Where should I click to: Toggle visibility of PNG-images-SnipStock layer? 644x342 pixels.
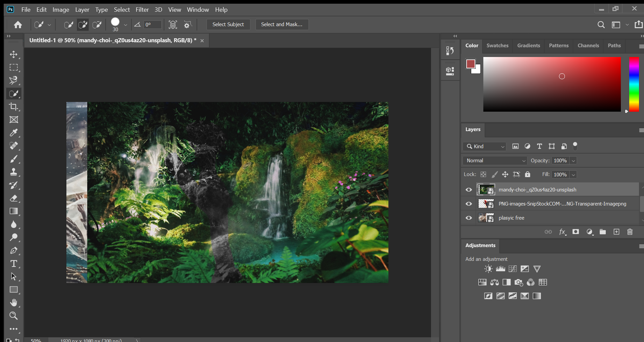(469, 204)
